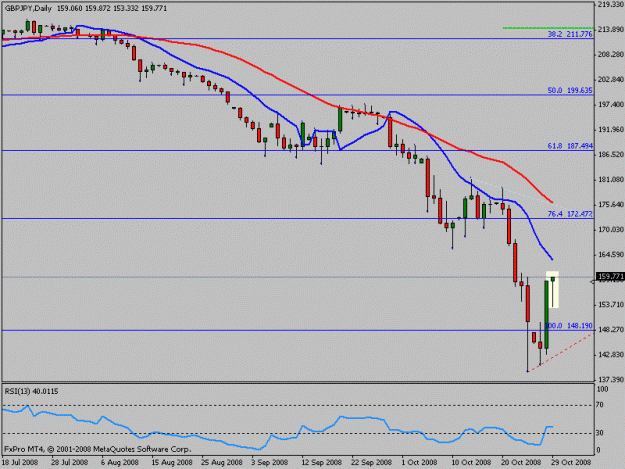Click the RSI(13) 40.0115 indicator label
Image resolution: width=625 pixels, height=469 pixels.
(x=31, y=391)
